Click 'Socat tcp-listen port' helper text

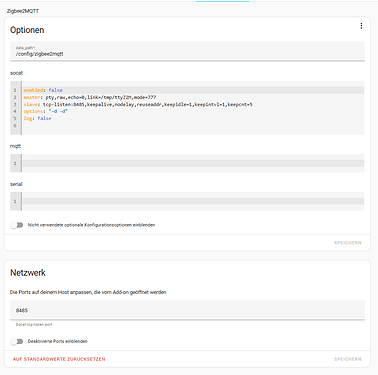pyautogui.click(x=34, y=324)
